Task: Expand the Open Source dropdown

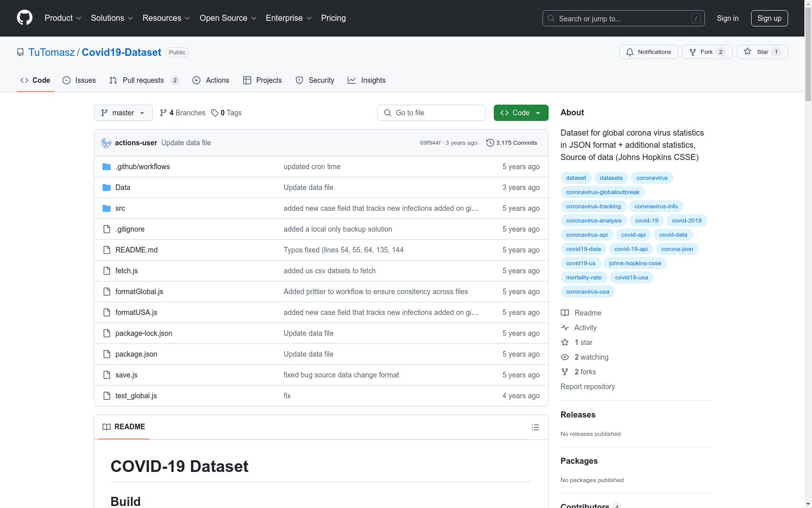Action: pyautogui.click(x=228, y=18)
